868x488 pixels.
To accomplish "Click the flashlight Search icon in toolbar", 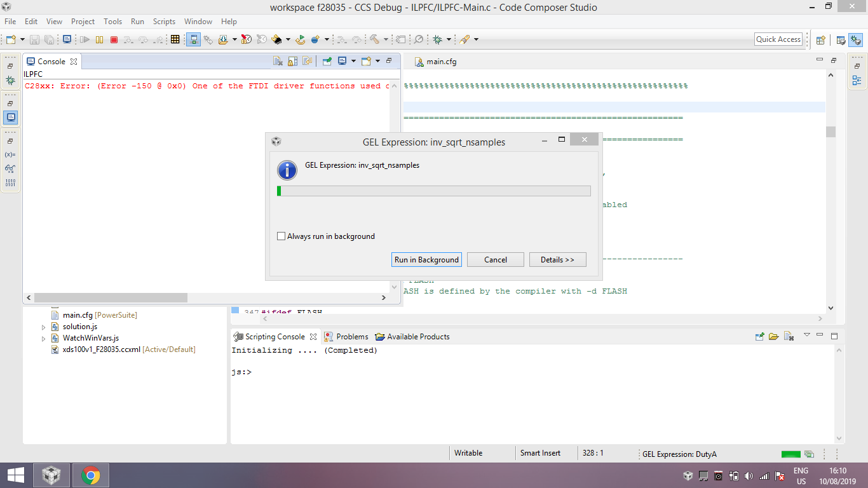I will (x=465, y=39).
